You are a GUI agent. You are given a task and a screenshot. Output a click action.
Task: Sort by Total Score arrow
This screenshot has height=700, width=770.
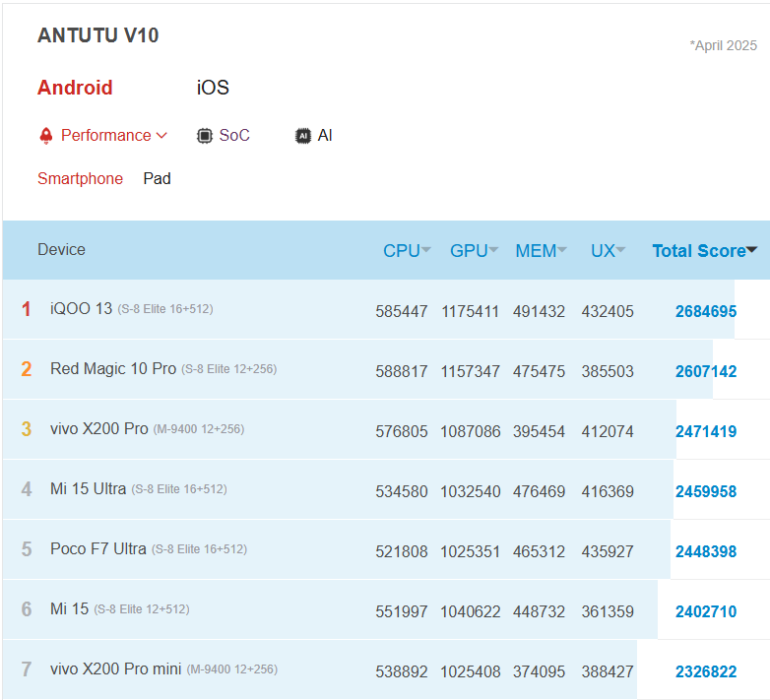[x=751, y=250]
